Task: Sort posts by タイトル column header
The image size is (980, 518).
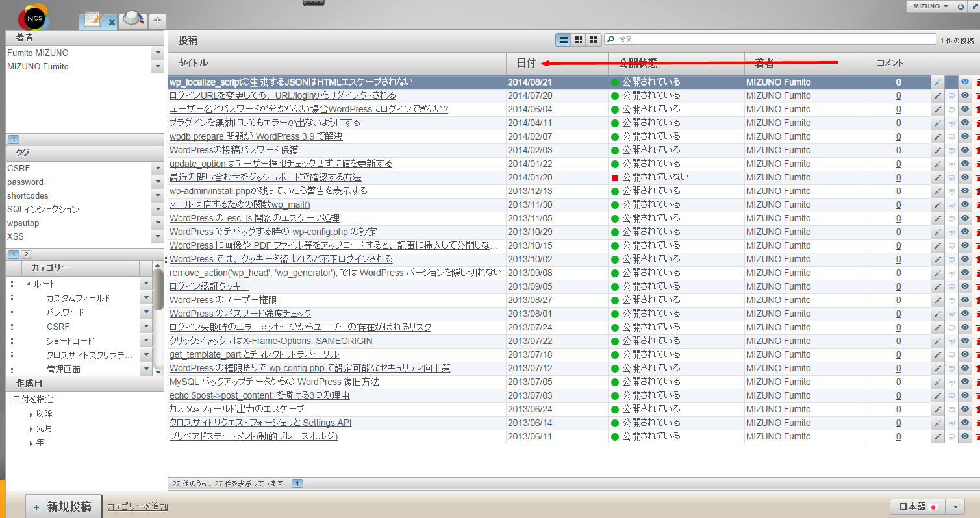Action: pos(337,63)
